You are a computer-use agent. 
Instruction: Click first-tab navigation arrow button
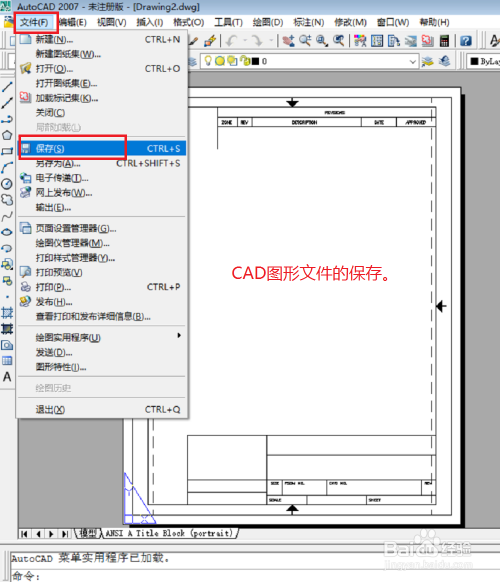24,534
